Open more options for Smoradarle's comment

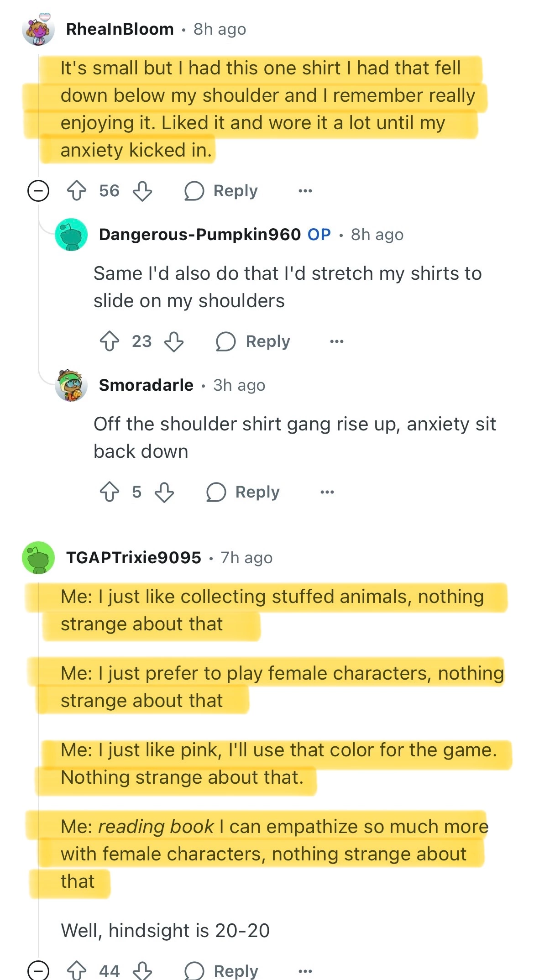pos(327,492)
